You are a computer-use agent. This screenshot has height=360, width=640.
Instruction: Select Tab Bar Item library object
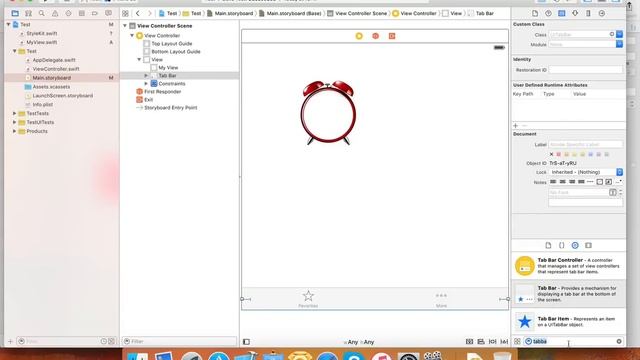point(569,322)
